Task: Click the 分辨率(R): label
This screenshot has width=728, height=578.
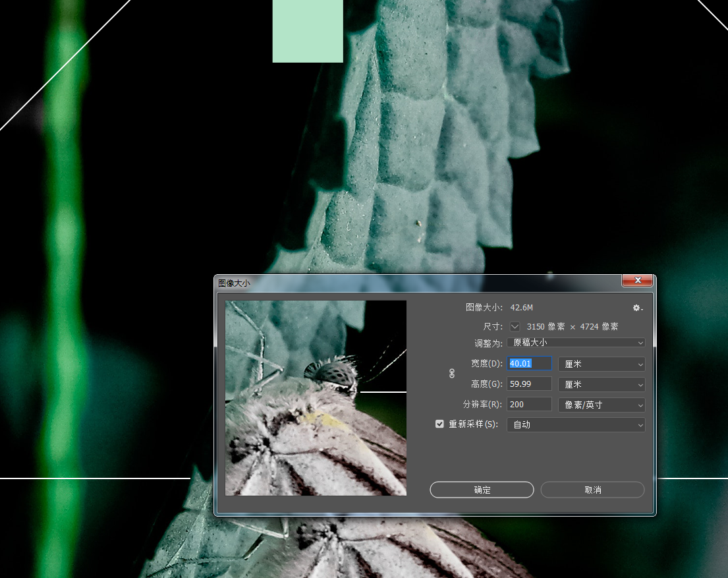Action: 482,404
